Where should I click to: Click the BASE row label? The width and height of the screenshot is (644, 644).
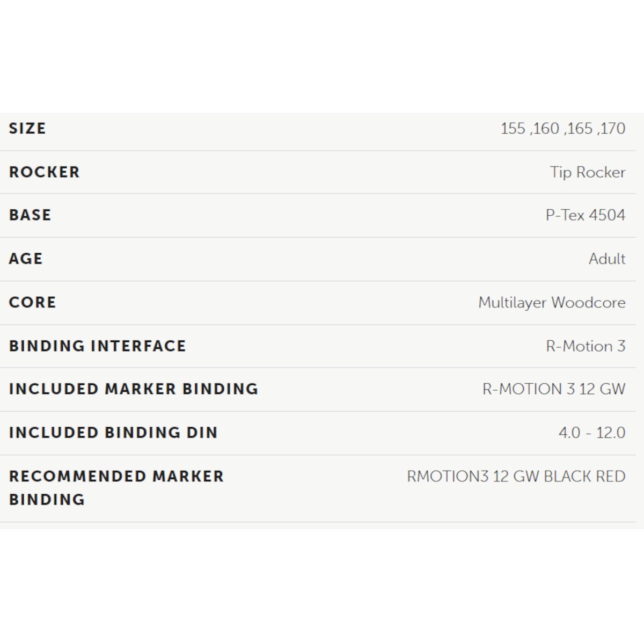[30, 215]
